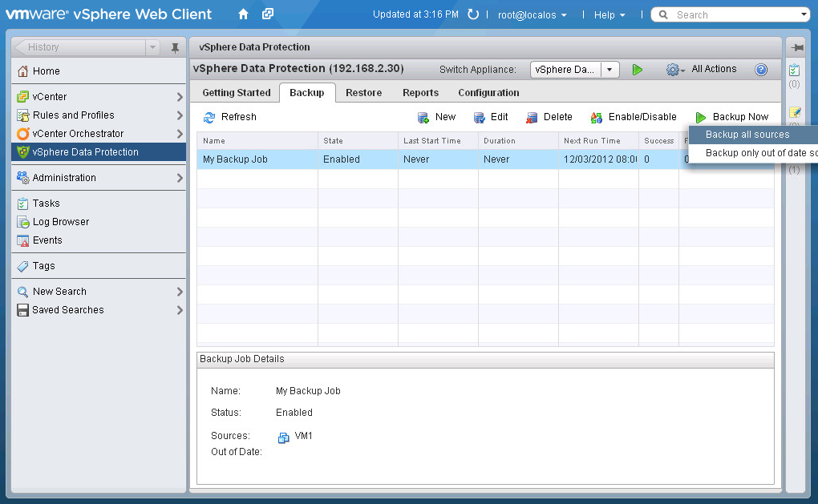The height and width of the screenshot is (504, 818).
Task: Click the vmware vSphere Web Client logo
Action: click(x=108, y=14)
